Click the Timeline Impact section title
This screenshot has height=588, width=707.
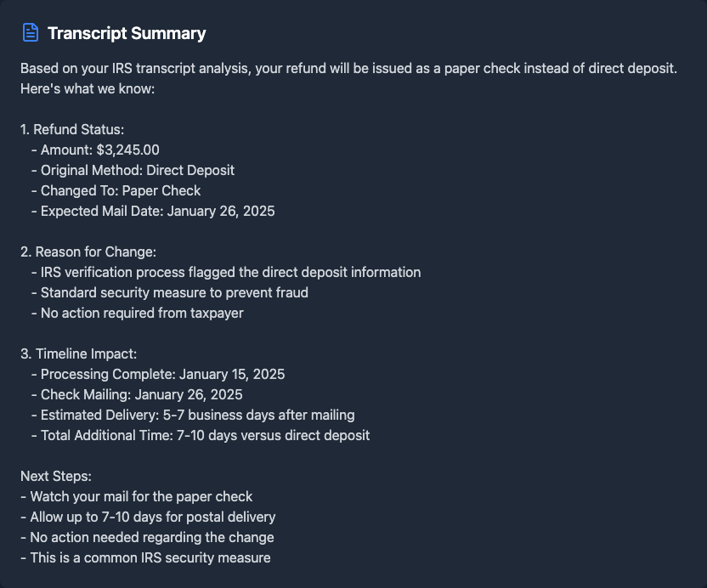point(78,353)
